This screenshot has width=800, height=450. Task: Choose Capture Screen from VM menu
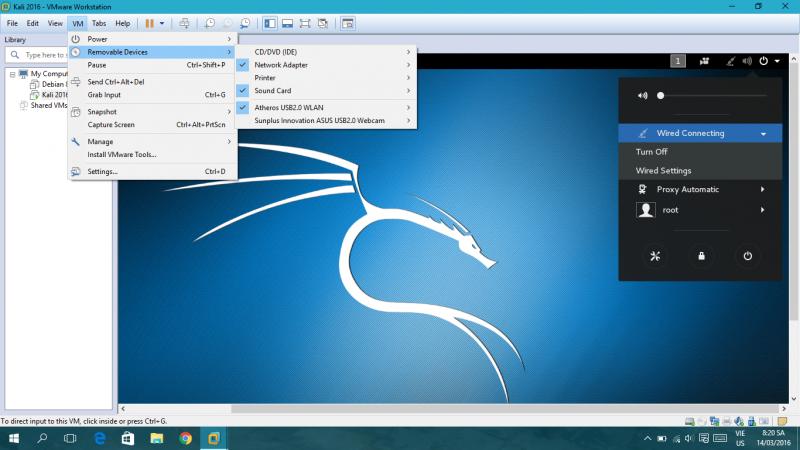[153, 124]
